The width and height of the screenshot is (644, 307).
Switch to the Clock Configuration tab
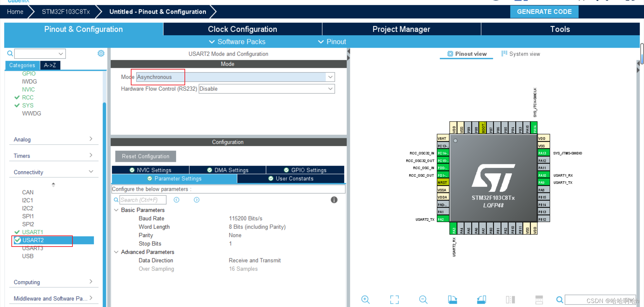[242, 29]
